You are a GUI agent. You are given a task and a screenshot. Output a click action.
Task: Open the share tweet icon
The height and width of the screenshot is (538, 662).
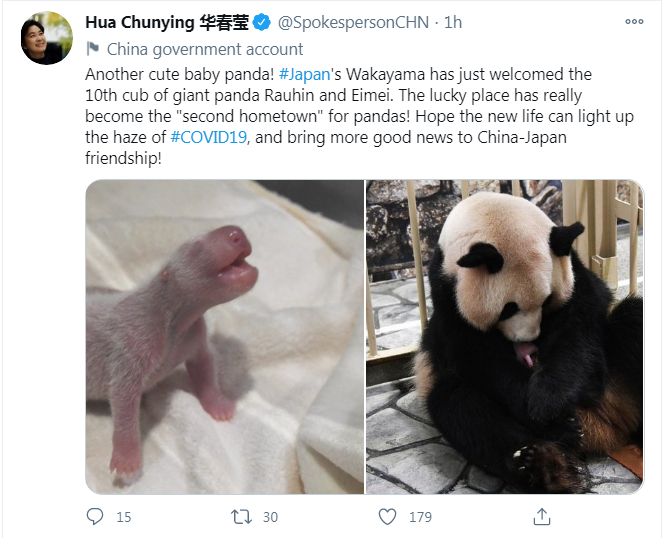pyautogui.click(x=542, y=516)
